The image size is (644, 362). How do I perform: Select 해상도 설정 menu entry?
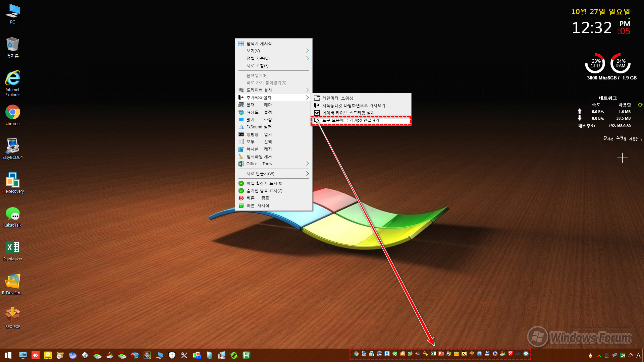point(273,112)
